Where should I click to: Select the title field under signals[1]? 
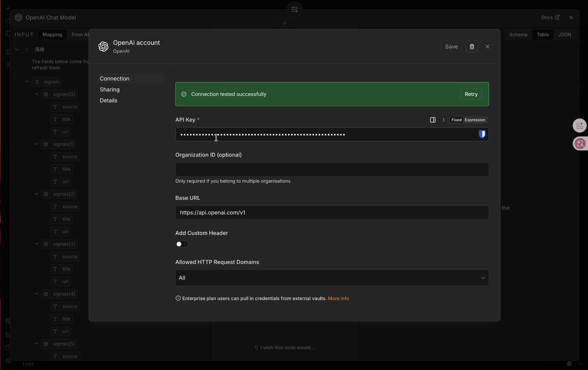pyautogui.click(x=62, y=169)
